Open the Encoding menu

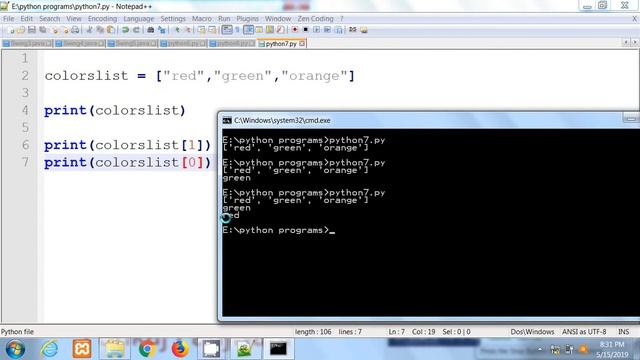[102, 19]
